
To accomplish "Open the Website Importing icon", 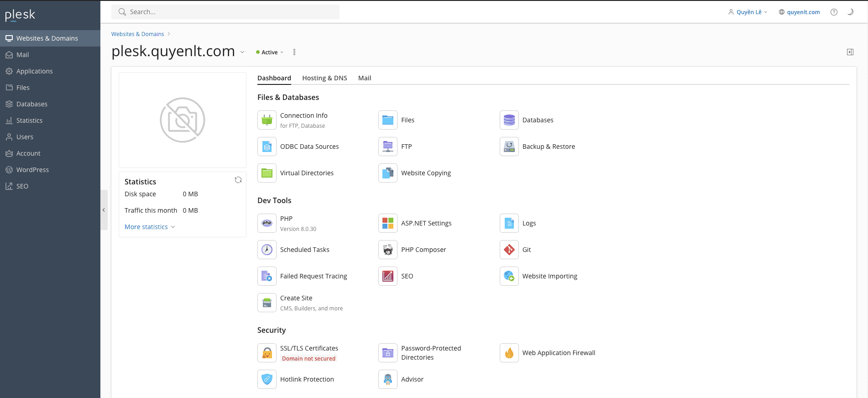I will tap(509, 276).
